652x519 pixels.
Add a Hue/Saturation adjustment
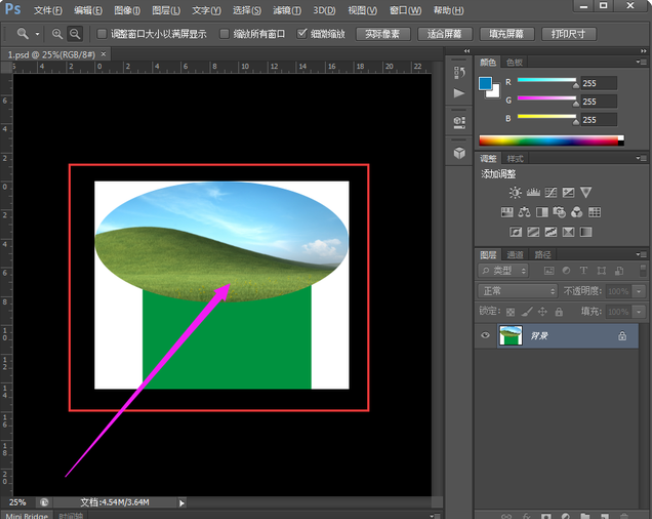tap(507, 212)
